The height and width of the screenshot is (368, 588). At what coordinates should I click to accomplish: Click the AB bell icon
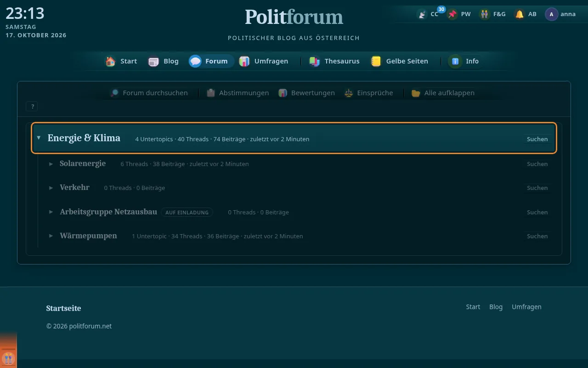coord(520,14)
